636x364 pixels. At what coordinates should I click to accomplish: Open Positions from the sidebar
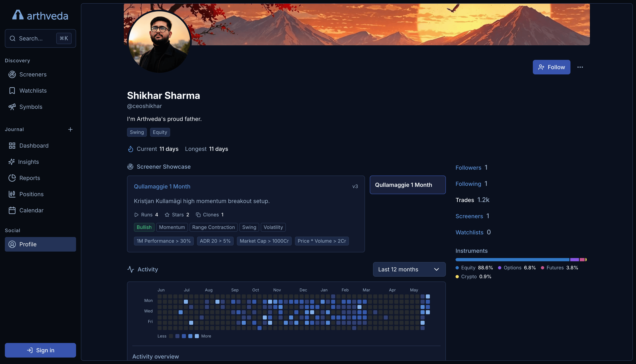pyautogui.click(x=40, y=194)
